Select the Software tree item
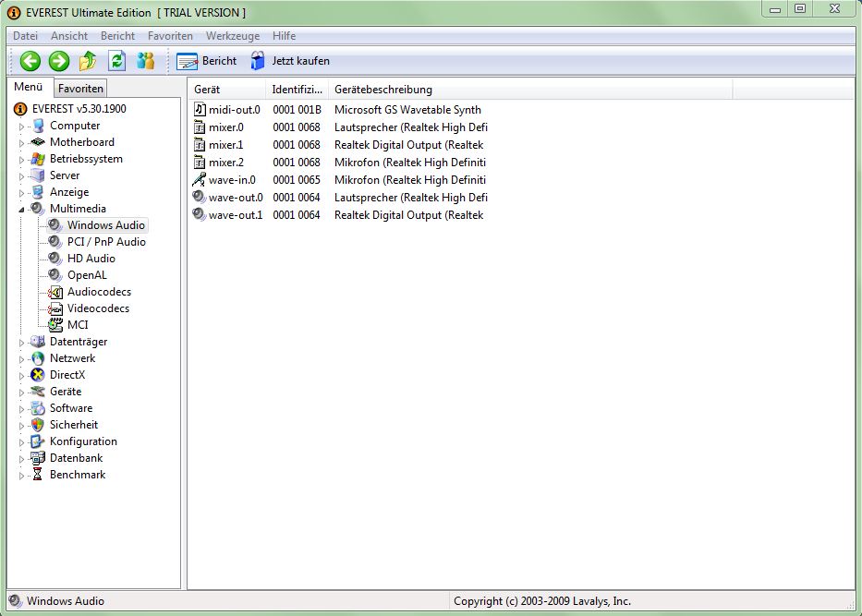862x616 pixels. tap(71, 408)
